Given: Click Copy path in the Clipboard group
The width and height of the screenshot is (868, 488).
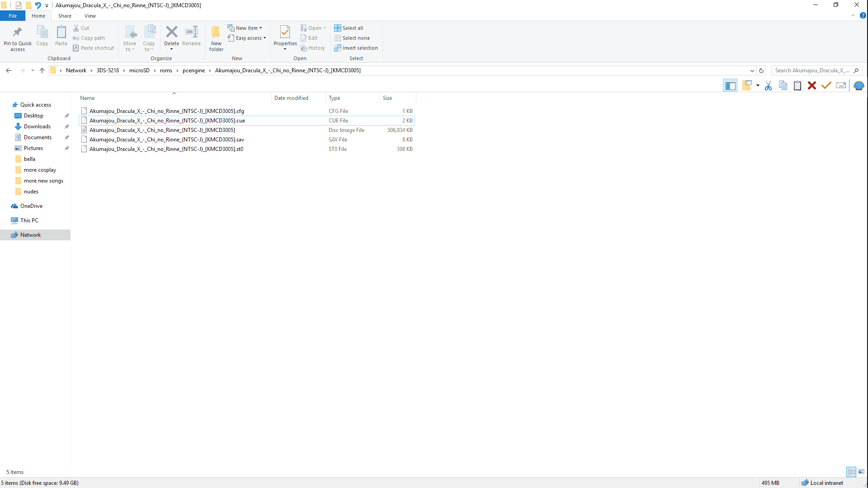Looking at the screenshot, I should click(x=89, y=38).
